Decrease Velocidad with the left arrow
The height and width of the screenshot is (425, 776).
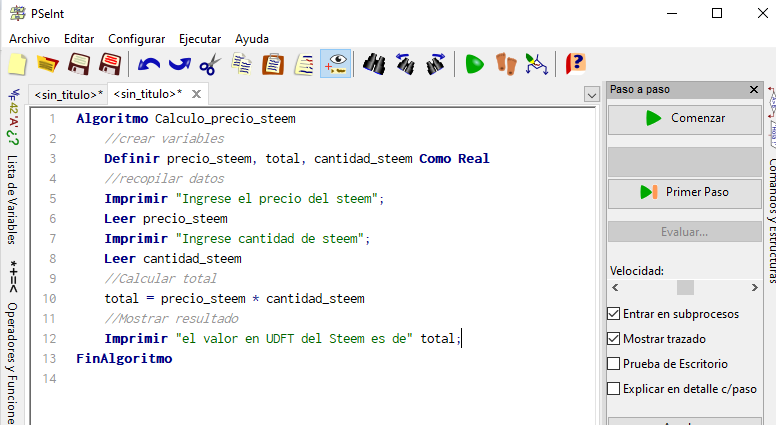tap(615, 287)
